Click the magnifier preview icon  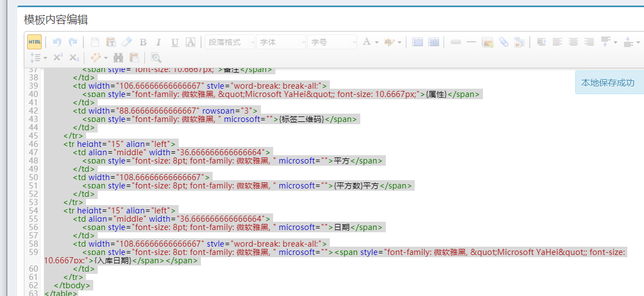156,58
